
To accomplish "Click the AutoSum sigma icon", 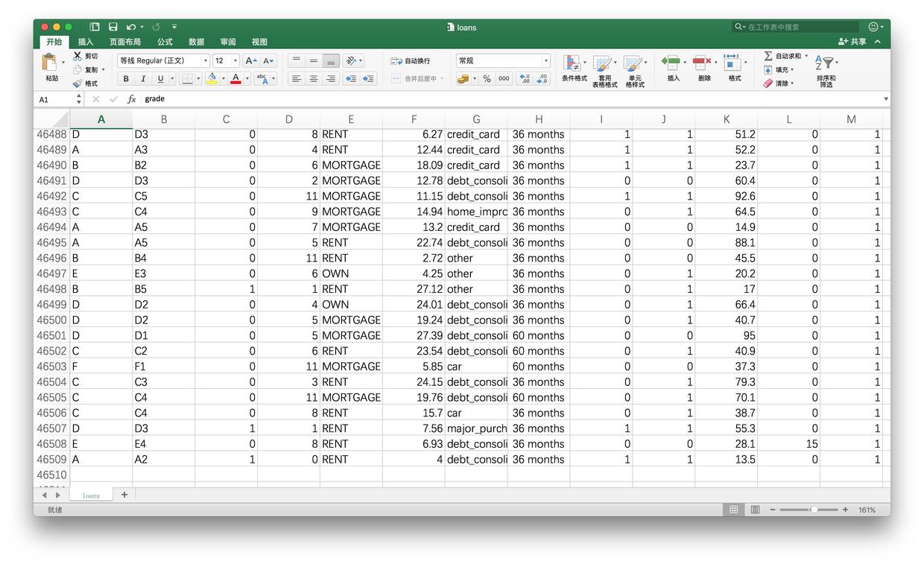I will tap(768, 56).
